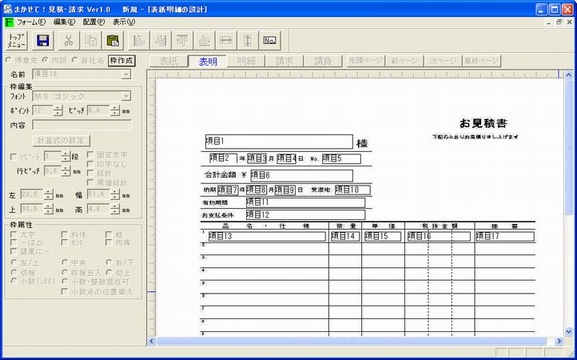Open the トップメニュー top menu toolbar button
Screen dimensions: 577x360
click(x=16, y=40)
